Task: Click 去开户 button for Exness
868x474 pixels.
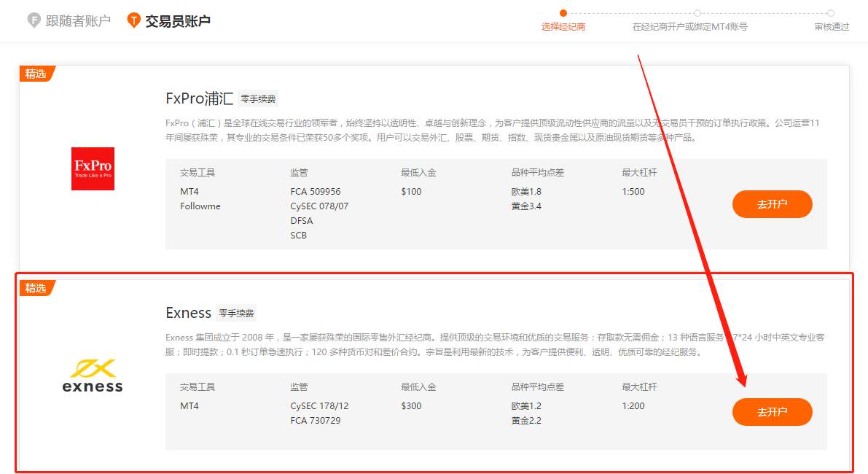Action: pos(773,412)
